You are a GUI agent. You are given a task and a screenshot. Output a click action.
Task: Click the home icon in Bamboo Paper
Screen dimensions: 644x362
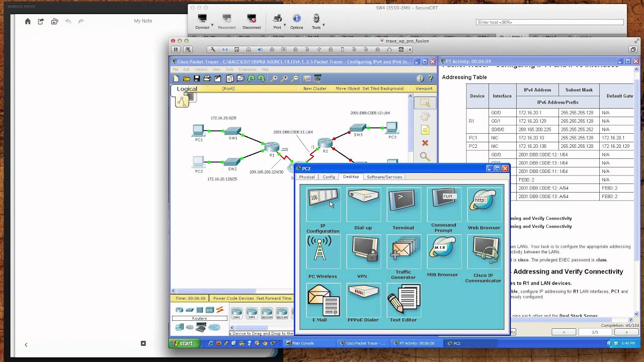point(28,21)
